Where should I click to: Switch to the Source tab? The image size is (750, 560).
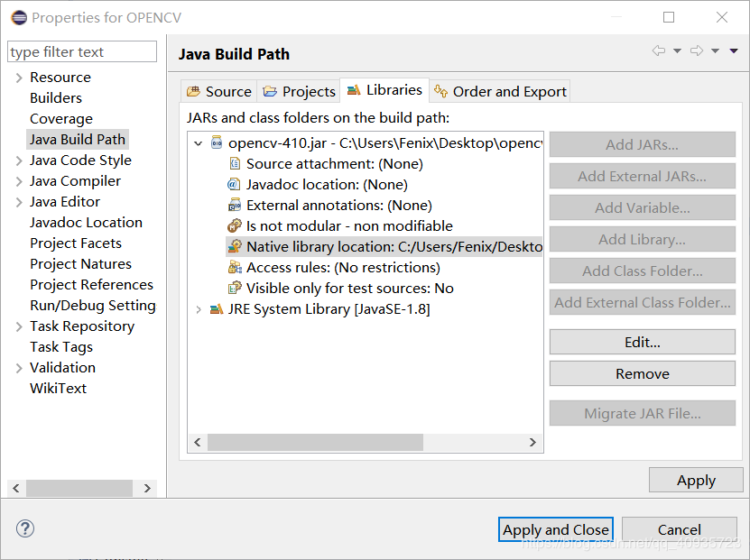219,91
